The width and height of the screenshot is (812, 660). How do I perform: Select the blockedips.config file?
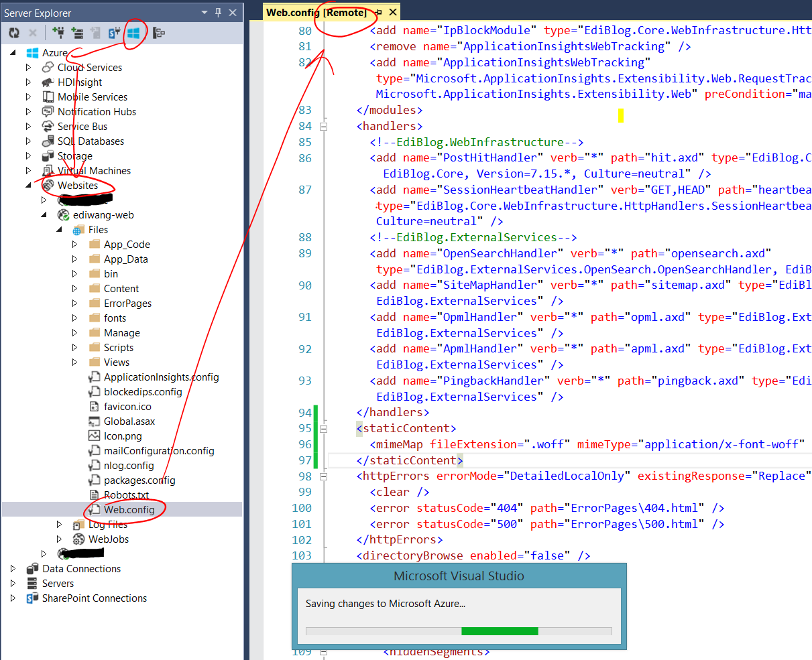point(143,391)
